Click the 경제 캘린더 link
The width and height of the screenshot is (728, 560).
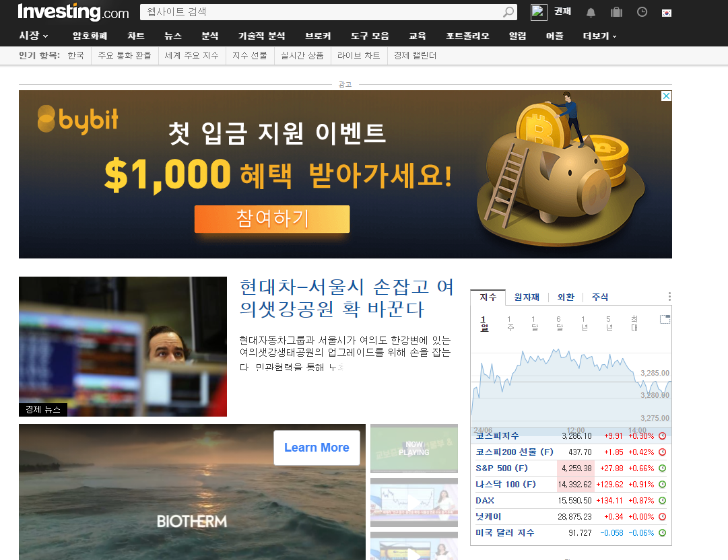[415, 56]
